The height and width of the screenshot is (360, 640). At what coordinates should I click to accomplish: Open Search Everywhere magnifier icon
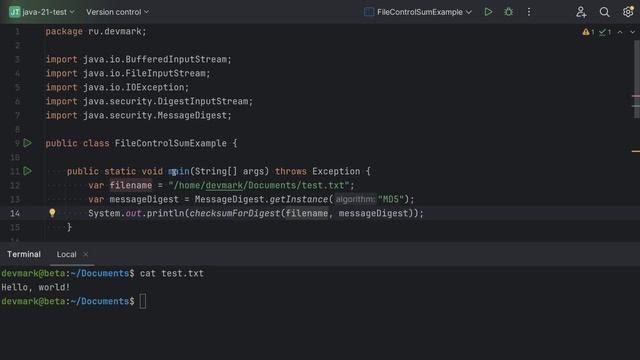604,12
